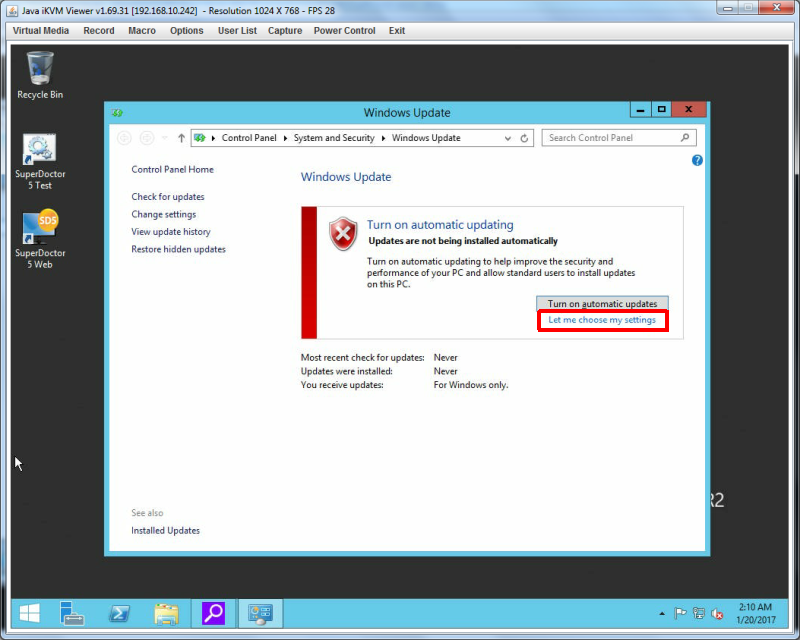The width and height of the screenshot is (800, 640).
Task: Open the Virtual Media menu
Action: click(41, 31)
